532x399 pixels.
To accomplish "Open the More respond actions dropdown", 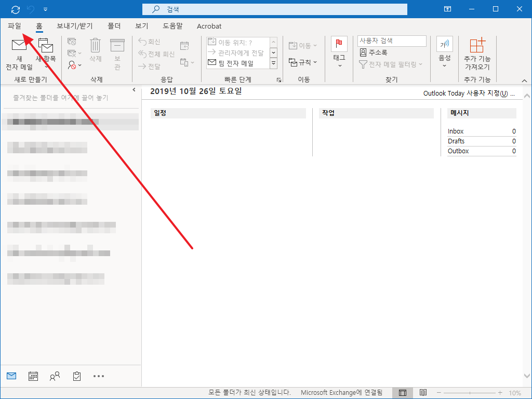I will [187, 62].
